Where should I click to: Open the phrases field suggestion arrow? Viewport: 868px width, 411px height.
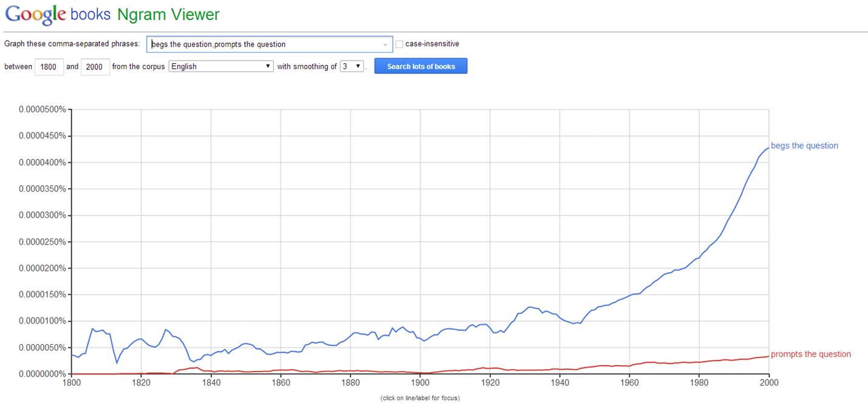385,45
